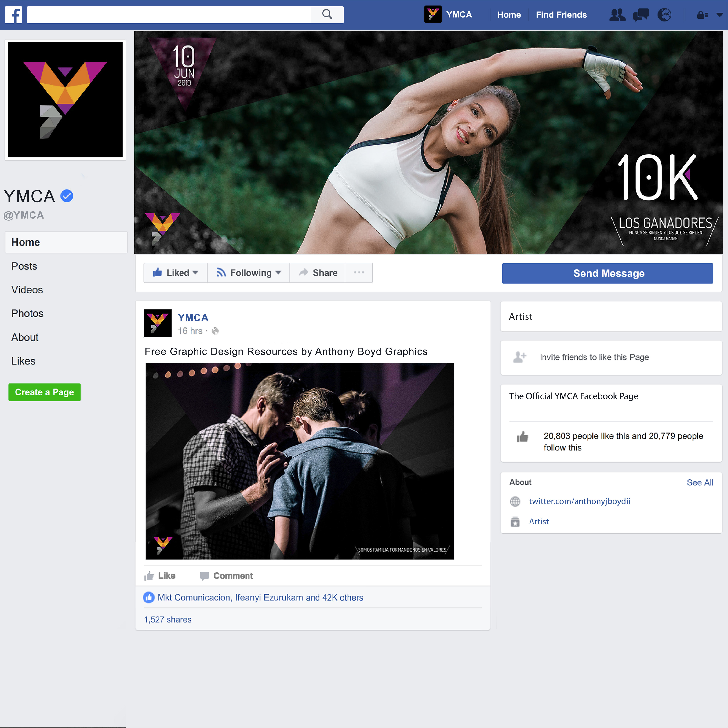Image resolution: width=728 pixels, height=728 pixels.
Task: Open the Following dropdown button
Action: click(248, 273)
